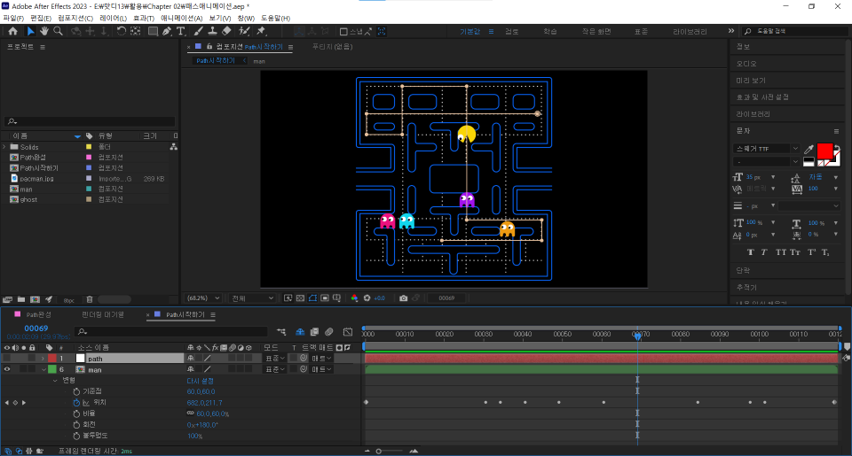Click the new folder icon in Project panel
Screen dimensions: 852x456
tap(21, 299)
